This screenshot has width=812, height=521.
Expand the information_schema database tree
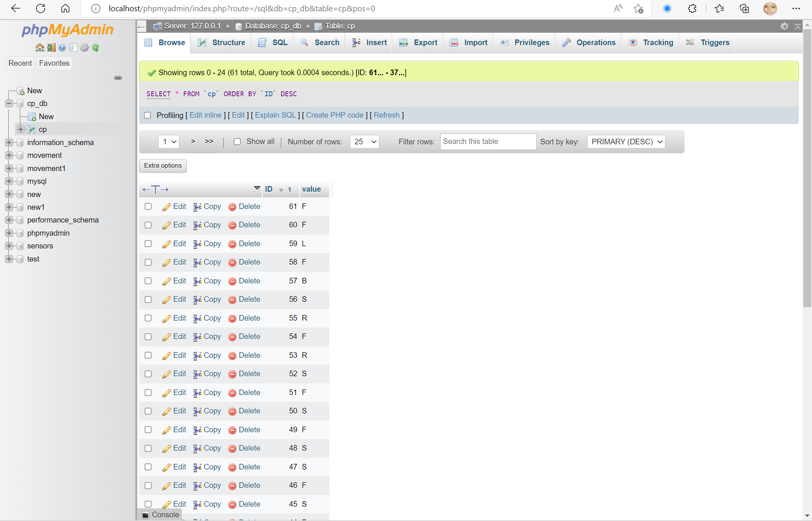click(9, 142)
